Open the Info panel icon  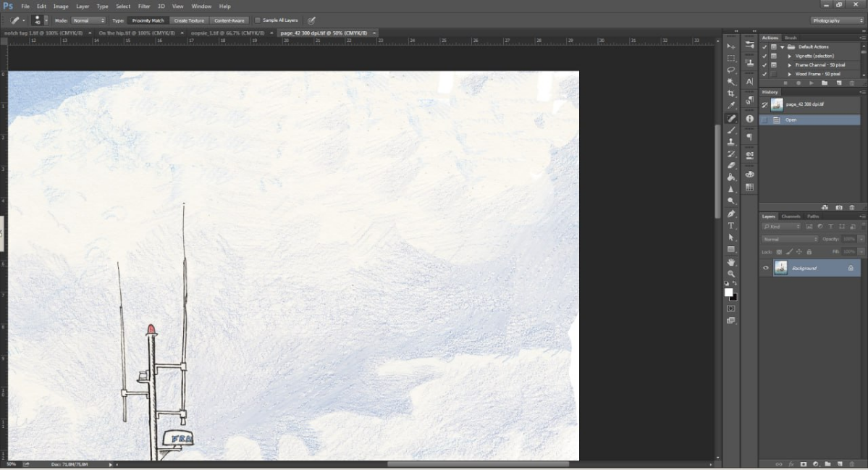749,119
